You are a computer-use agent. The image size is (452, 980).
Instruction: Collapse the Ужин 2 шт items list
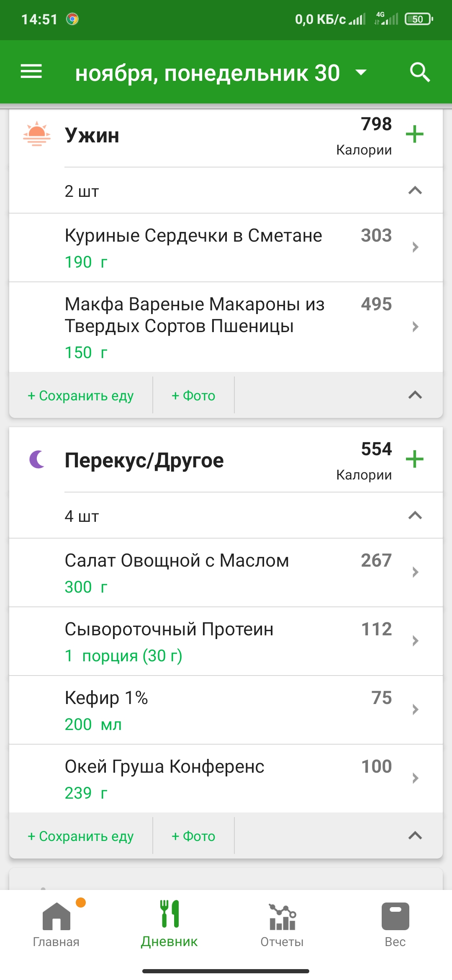pos(415,191)
